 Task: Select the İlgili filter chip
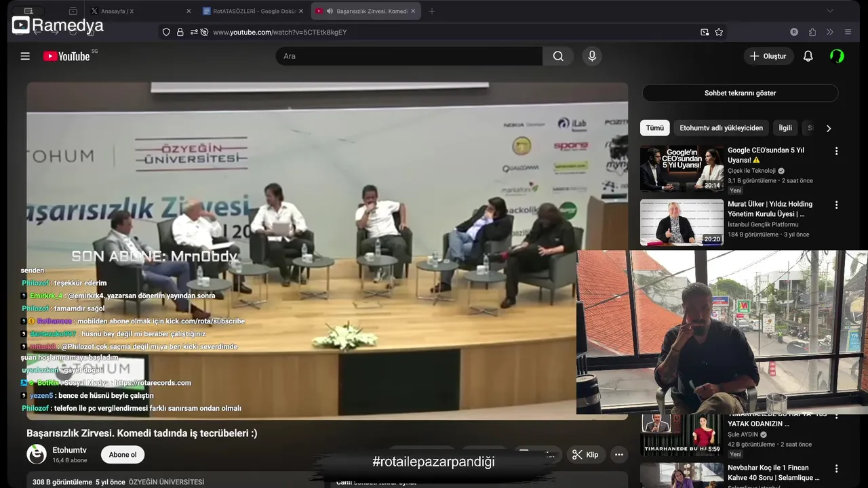[785, 128]
